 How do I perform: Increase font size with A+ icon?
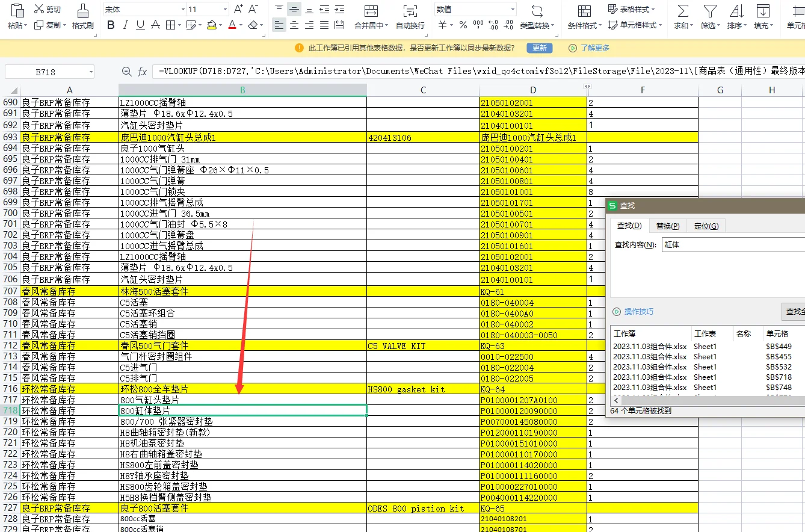click(x=239, y=9)
